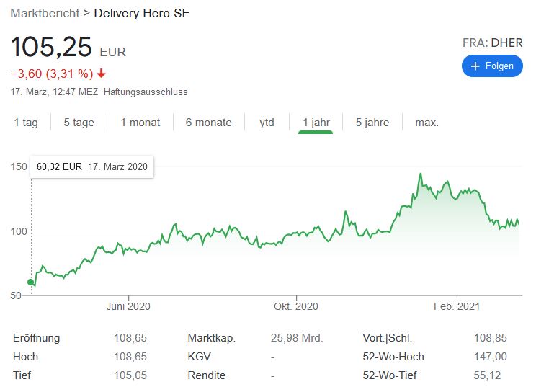Click the Feb. 2021 axis label
The image size is (536, 392).
pyautogui.click(x=457, y=306)
